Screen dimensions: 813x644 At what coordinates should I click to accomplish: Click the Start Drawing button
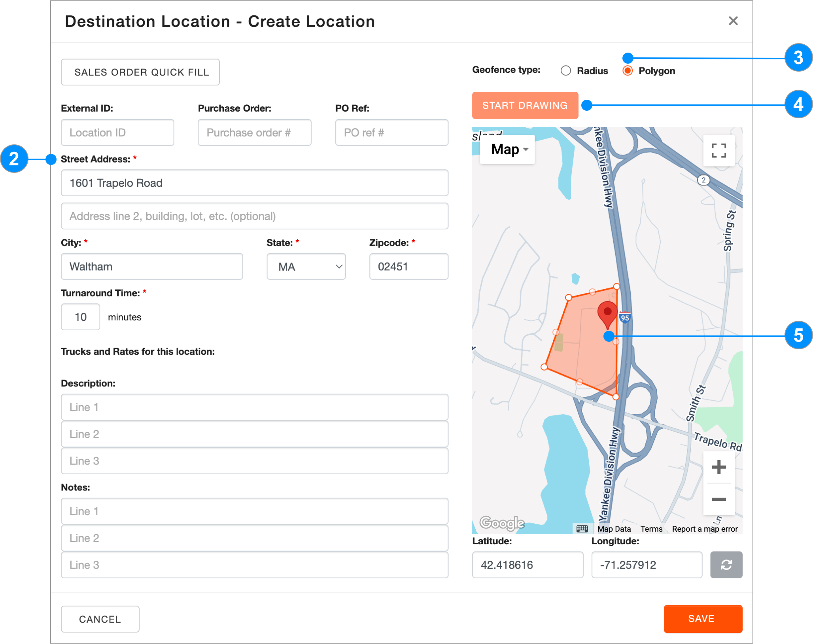(525, 106)
